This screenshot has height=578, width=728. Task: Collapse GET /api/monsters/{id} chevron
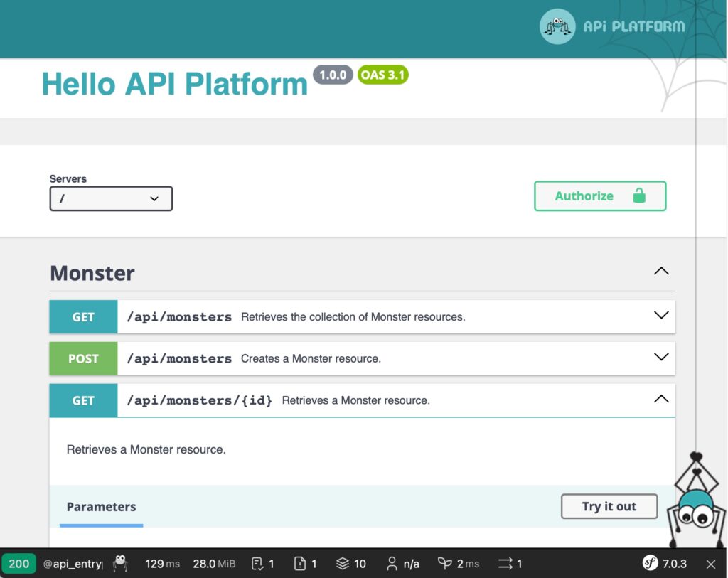pyautogui.click(x=661, y=399)
